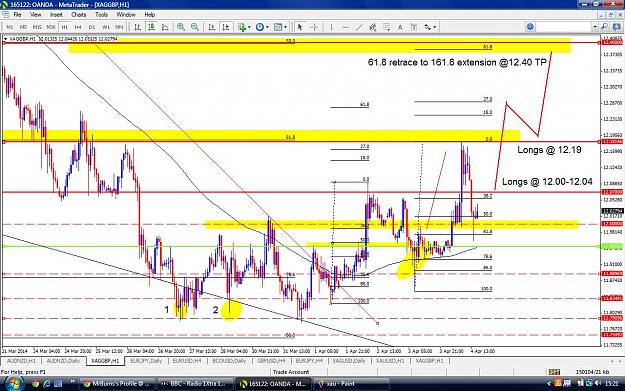Click the arrows objects icon
This screenshot has height=391, width=625.
click(x=427, y=27)
